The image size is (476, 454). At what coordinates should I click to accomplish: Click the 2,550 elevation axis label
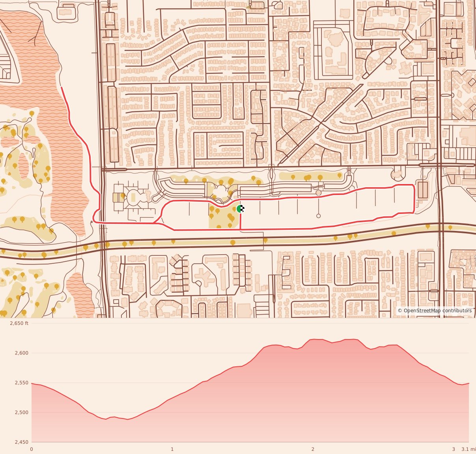(22, 383)
